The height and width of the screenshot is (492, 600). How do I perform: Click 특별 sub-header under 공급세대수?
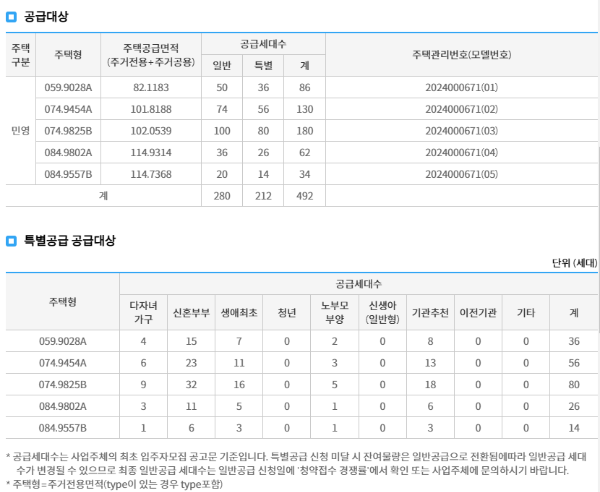[263, 65]
